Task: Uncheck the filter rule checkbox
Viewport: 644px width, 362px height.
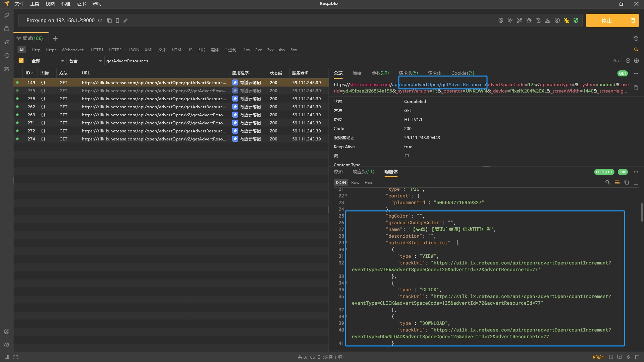Action: pyautogui.click(x=21, y=61)
